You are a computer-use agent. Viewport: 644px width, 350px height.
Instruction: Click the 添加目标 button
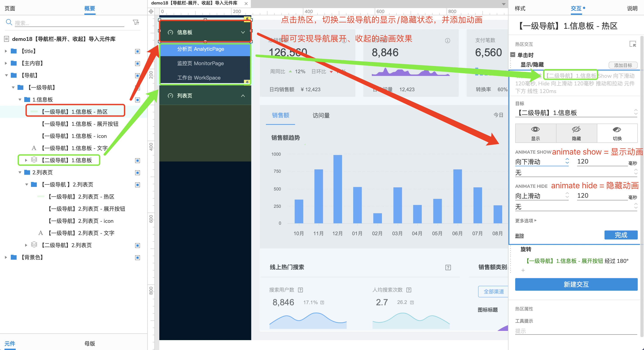coord(623,65)
